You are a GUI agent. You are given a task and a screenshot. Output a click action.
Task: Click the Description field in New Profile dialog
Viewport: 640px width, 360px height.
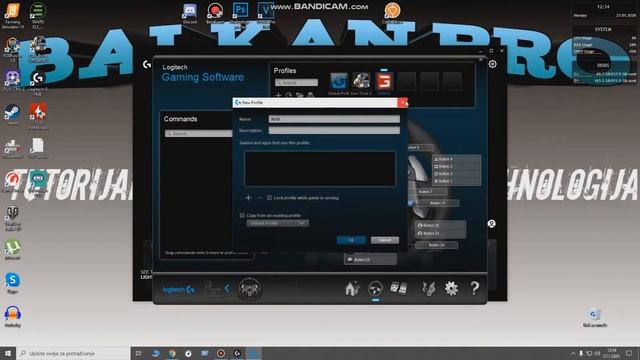tap(334, 130)
